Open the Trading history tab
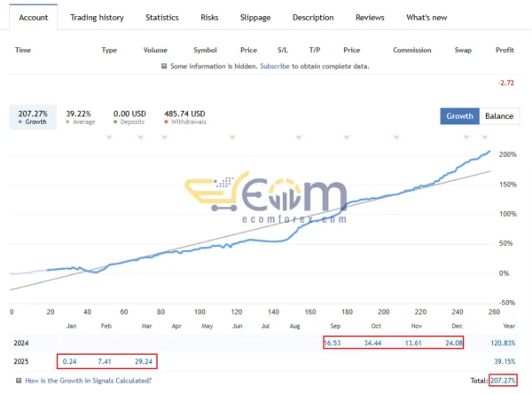This screenshot has height=394, width=532. (x=97, y=18)
